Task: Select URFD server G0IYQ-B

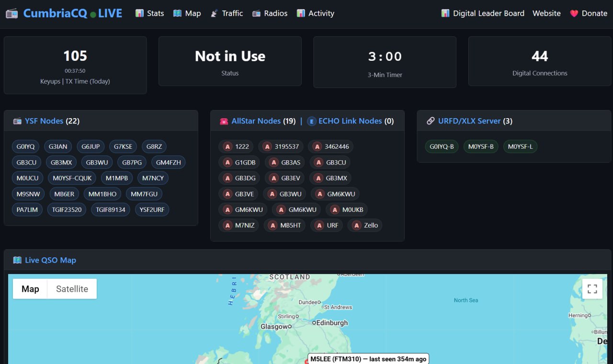Action: pos(442,146)
